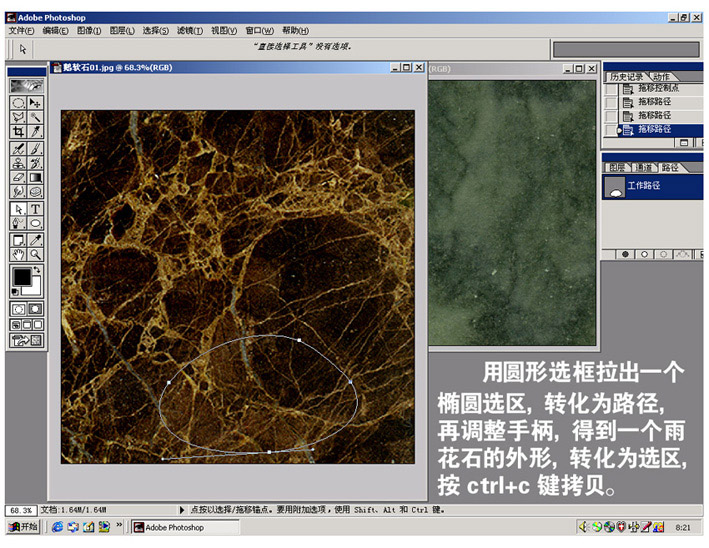
Task: Switch to 图层 tab
Action: pyautogui.click(x=617, y=168)
